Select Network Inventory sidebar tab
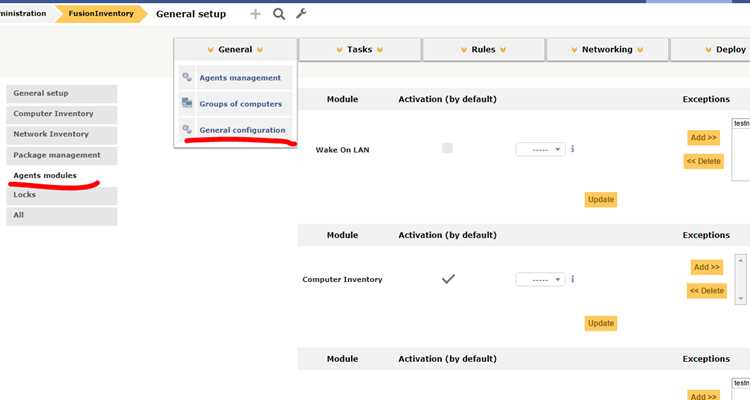 62,134
